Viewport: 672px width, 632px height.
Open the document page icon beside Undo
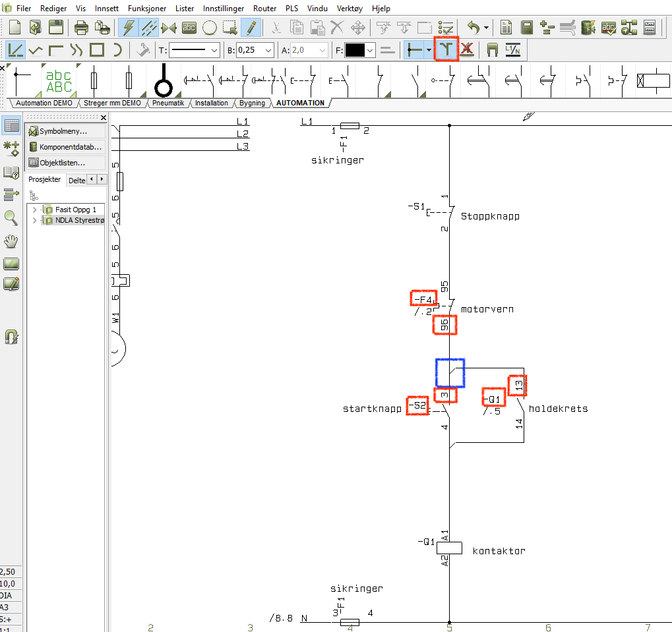(x=506, y=28)
